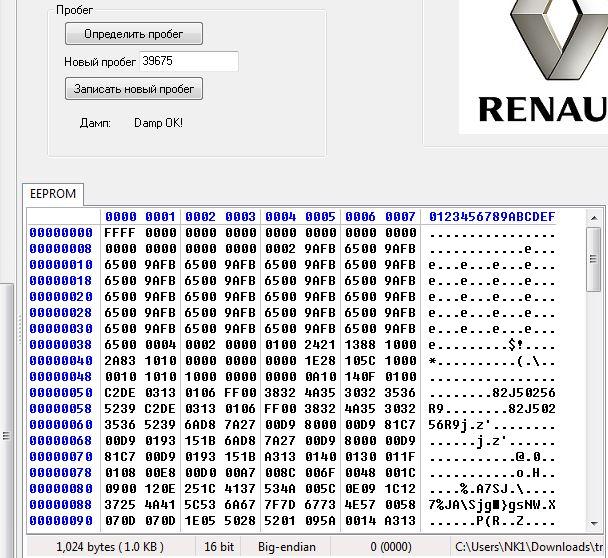Click the hex viewer scroll down arrow
Viewport: 608px width, 558px height.
(x=594, y=524)
